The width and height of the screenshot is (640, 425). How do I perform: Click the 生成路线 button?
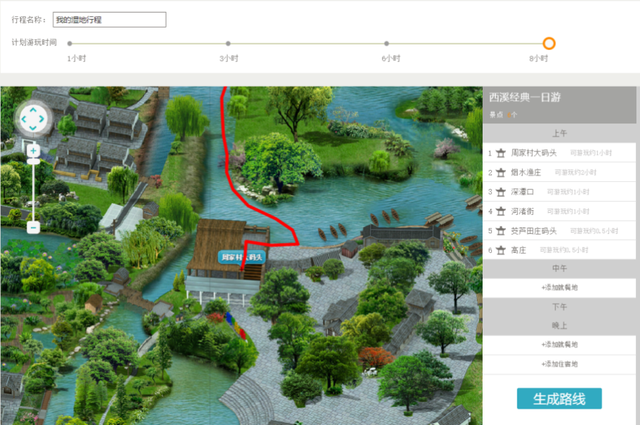tap(559, 398)
